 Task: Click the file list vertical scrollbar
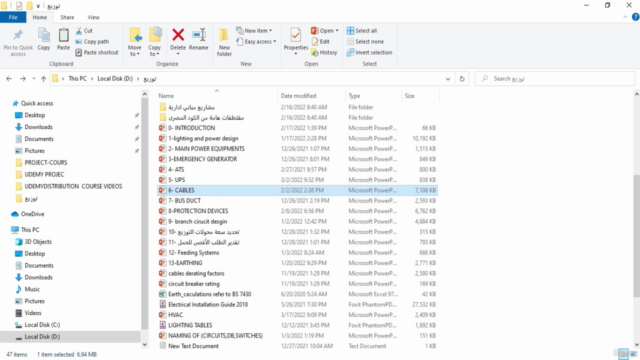tap(636, 236)
